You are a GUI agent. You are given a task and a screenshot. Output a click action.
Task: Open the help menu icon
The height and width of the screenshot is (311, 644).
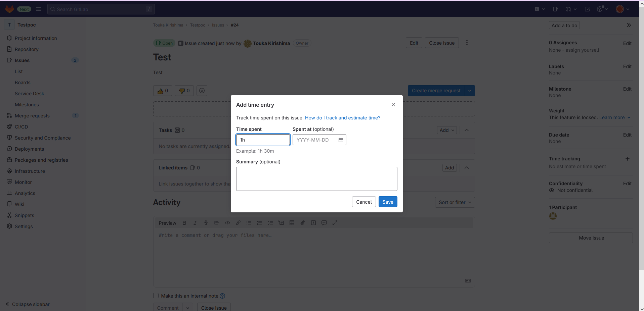(x=602, y=9)
